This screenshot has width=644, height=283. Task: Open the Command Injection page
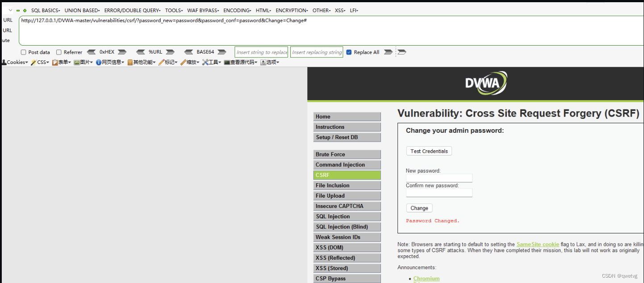pyautogui.click(x=347, y=165)
